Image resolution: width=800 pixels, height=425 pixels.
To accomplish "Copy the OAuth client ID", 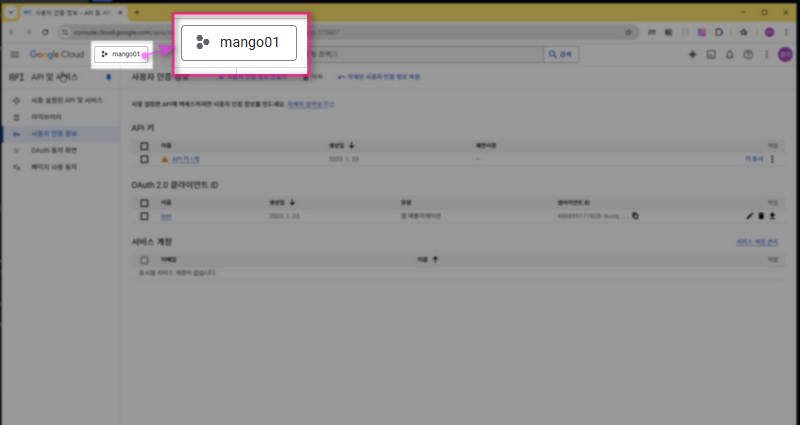I will tap(635, 215).
